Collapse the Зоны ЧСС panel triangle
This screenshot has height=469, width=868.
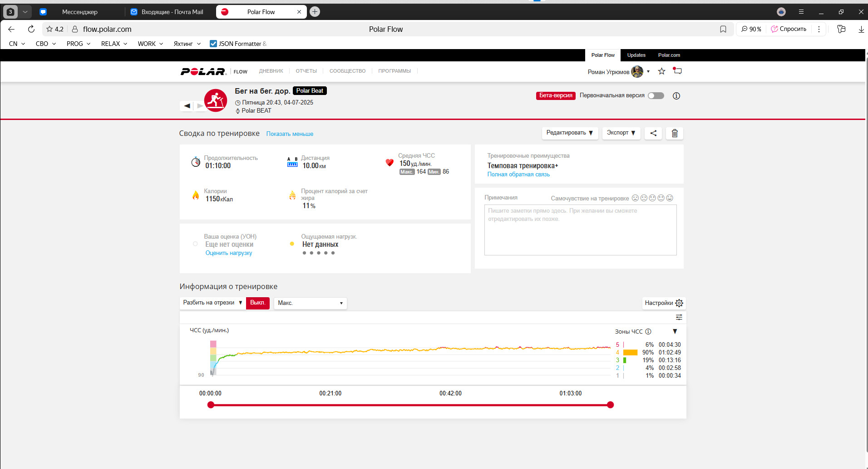coord(675,331)
